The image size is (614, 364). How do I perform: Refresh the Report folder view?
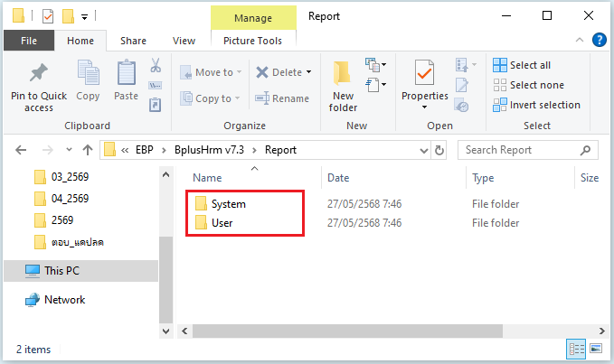pos(439,150)
